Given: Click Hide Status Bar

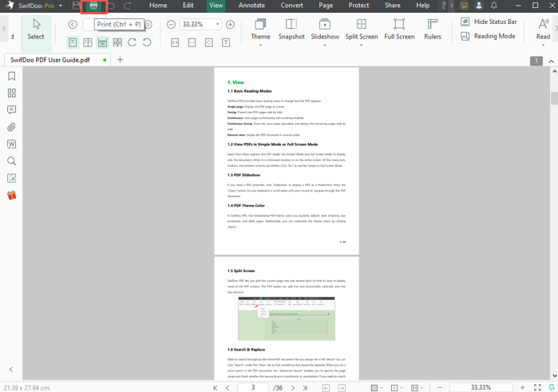Looking at the screenshot, I should click(489, 22).
